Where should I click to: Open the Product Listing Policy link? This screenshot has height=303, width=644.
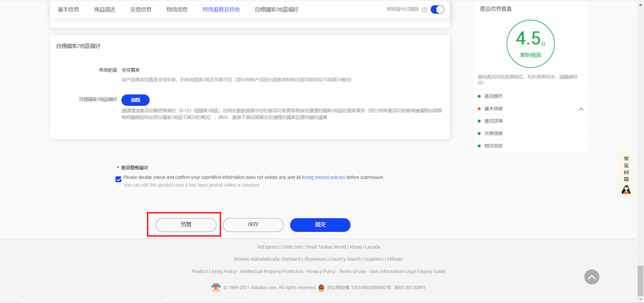pos(214,271)
